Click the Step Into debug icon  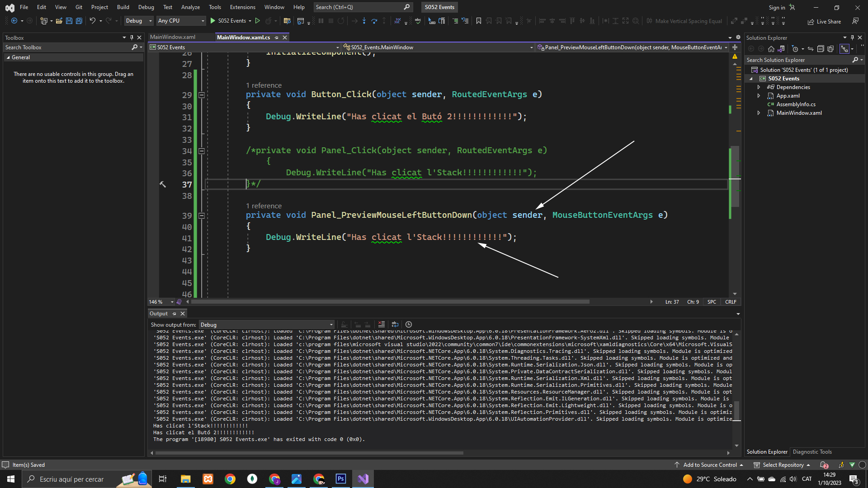[364, 21]
